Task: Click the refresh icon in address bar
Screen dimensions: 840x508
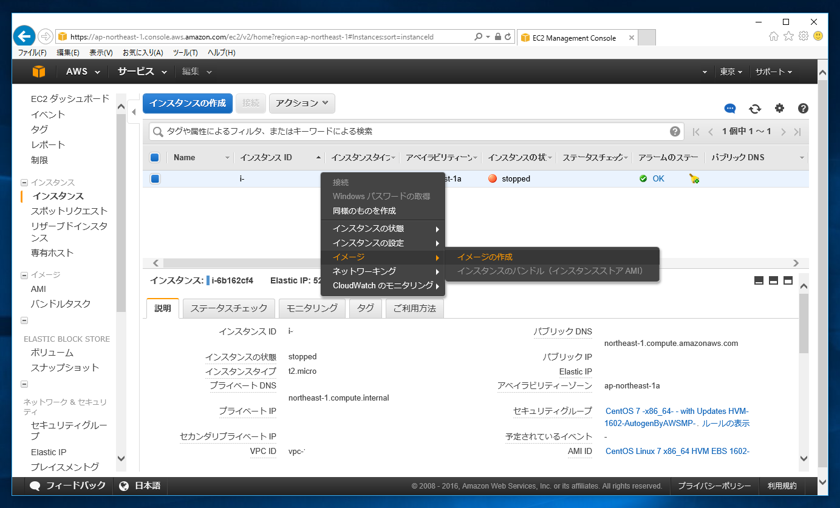Action: 508,37
